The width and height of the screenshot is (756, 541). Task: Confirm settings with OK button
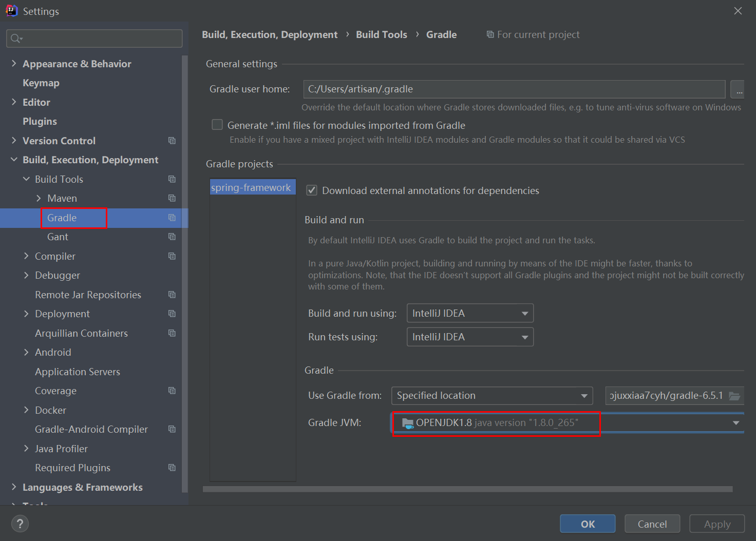(588, 524)
